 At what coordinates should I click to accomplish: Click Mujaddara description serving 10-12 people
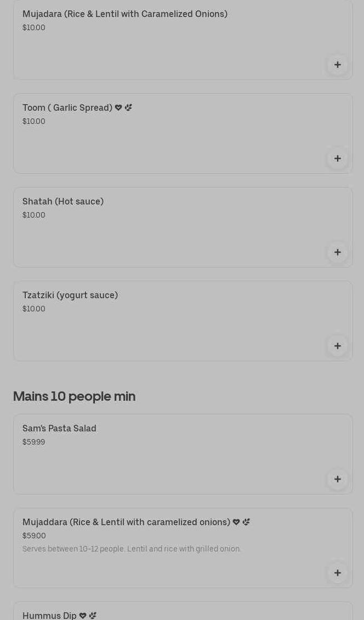(132, 549)
